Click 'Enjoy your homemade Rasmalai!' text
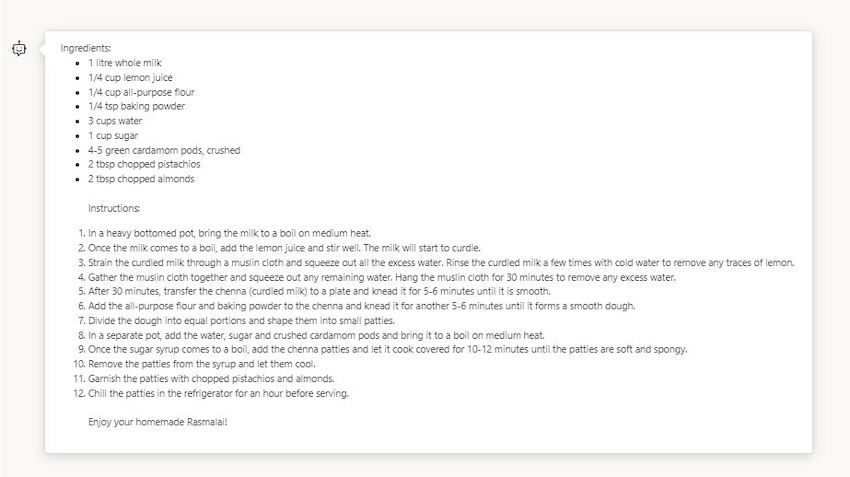The width and height of the screenshot is (850, 477). click(158, 422)
